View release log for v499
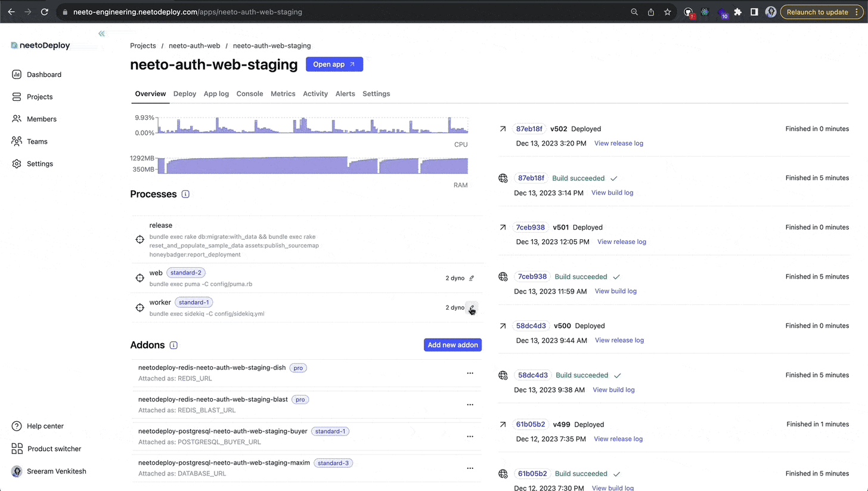Viewport: 868px width, 491px height. 618,438
